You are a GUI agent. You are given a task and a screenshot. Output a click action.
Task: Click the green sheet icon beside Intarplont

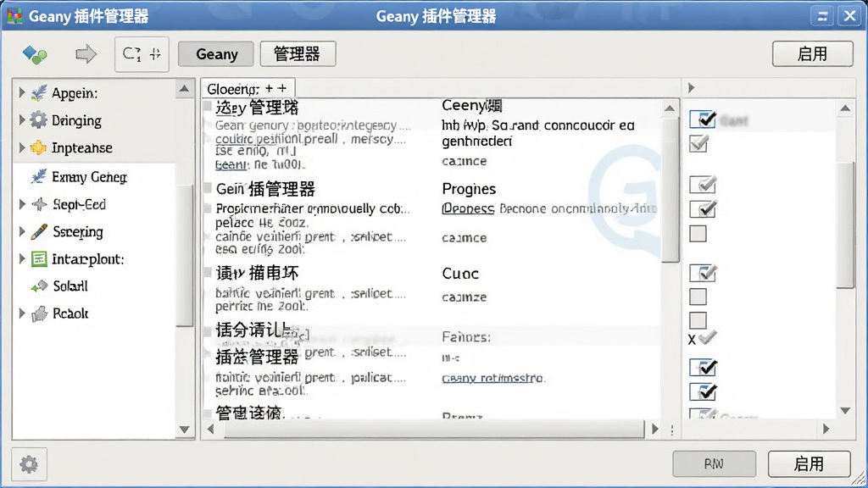click(39, 258)
